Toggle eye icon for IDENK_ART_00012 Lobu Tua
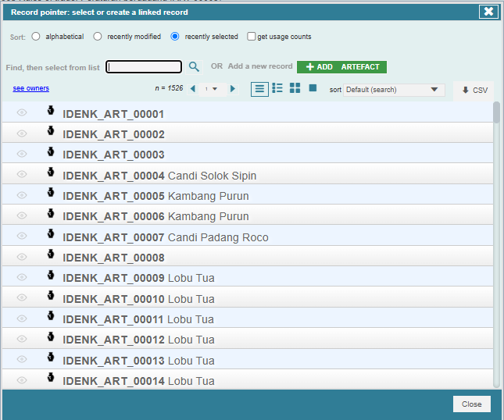The image size is (504, 420). point(22,339)
